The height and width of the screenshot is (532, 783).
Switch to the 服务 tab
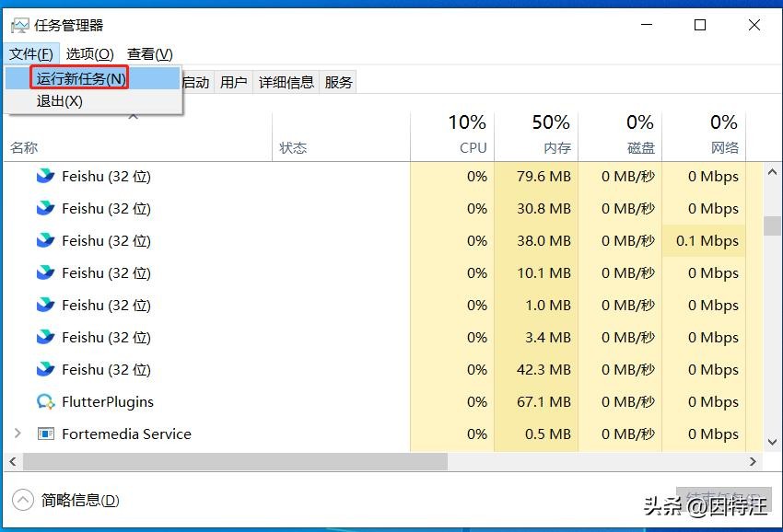338,83
